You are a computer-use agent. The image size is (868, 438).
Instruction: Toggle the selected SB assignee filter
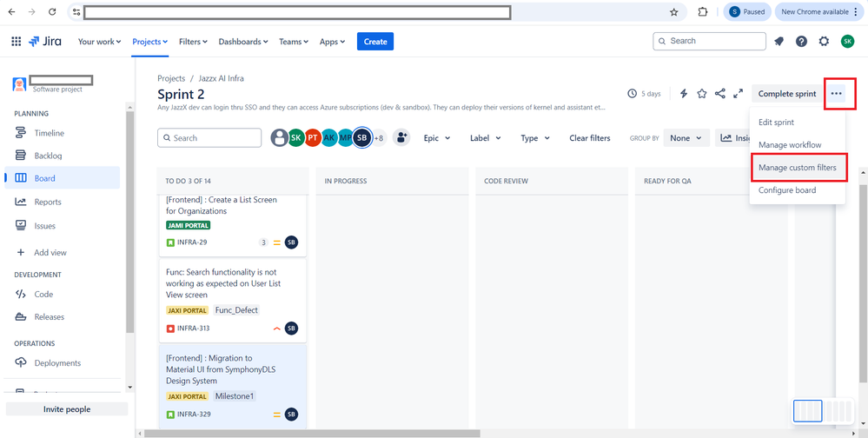click(x=362, y=138)
